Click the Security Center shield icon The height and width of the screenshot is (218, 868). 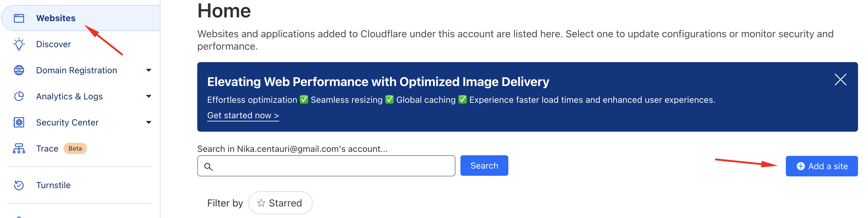point(19,122)
